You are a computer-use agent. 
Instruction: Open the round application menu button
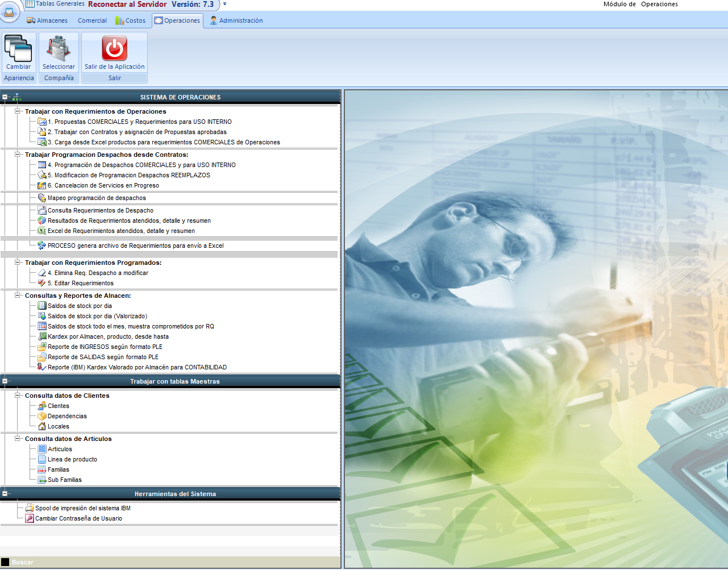click(9, 12)
